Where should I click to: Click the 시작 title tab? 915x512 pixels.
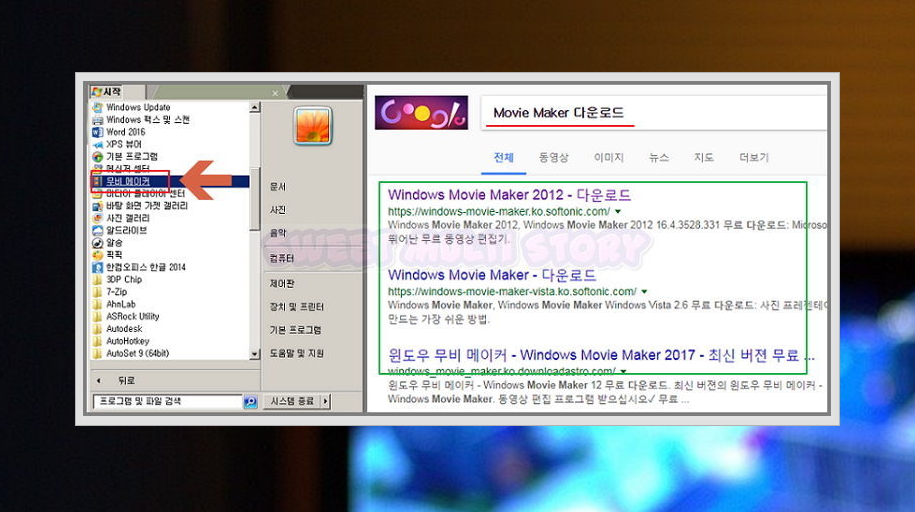coord(107,92)
